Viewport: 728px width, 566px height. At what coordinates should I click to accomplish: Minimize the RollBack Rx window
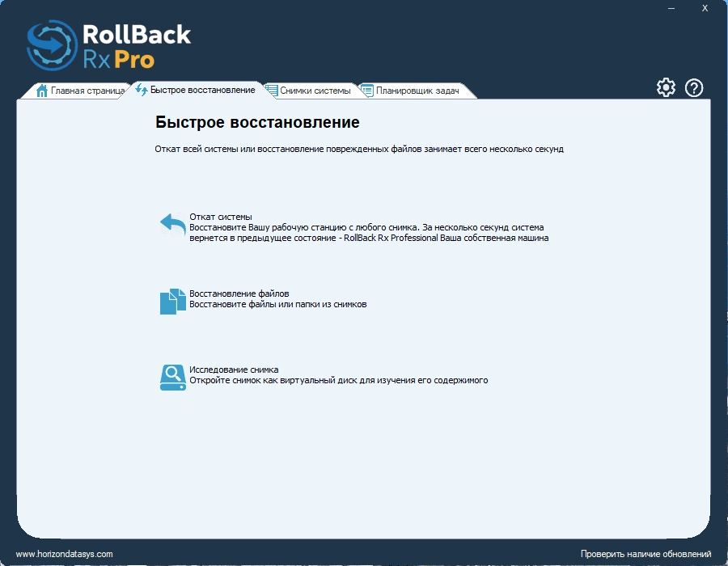pyautogui.click(x=671, y=8)
